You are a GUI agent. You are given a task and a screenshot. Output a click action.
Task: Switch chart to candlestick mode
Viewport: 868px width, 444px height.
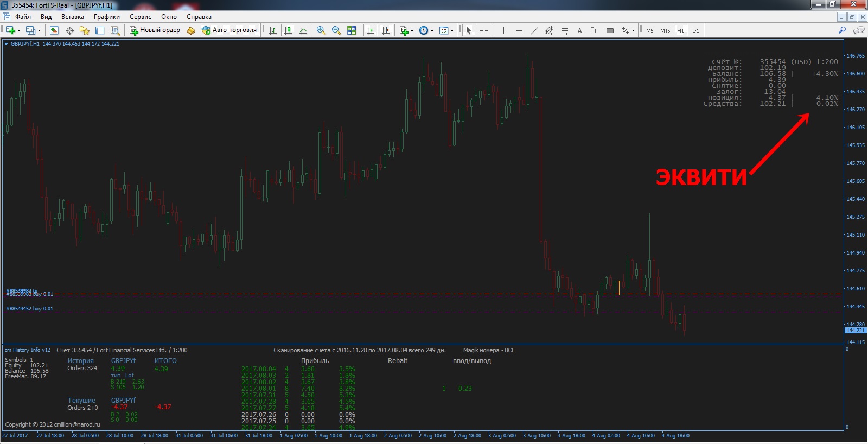point(288,30)
